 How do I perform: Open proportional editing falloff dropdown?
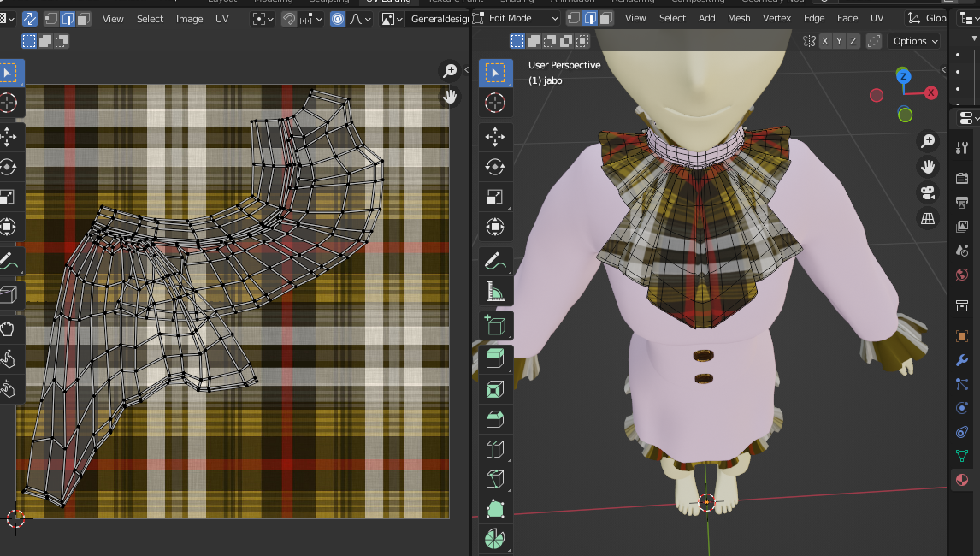(x=360, y=19)
